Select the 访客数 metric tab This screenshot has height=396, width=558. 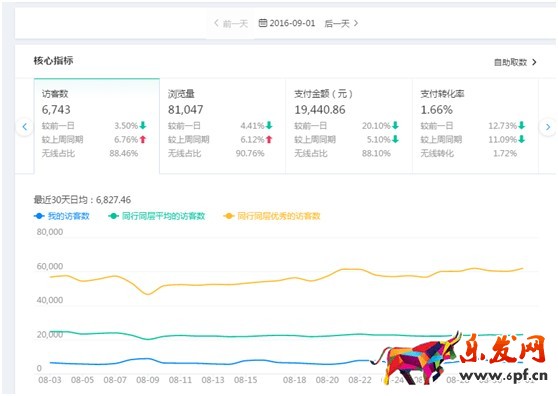(97, 126)
